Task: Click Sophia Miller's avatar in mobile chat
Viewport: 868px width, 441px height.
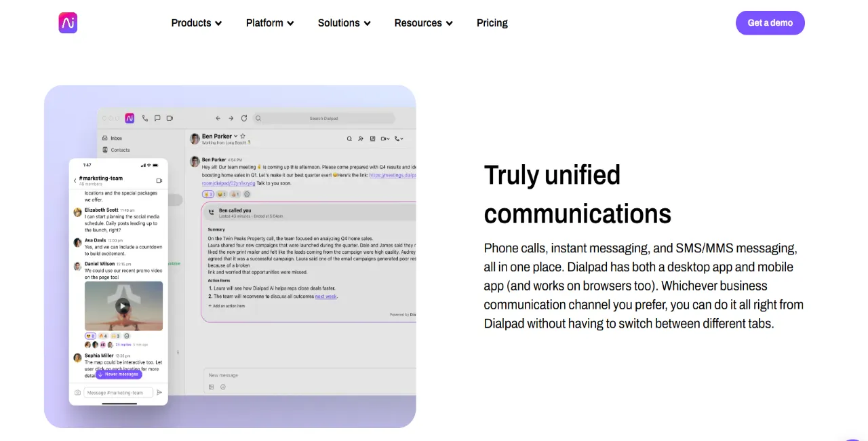Action: click(78, 358)
